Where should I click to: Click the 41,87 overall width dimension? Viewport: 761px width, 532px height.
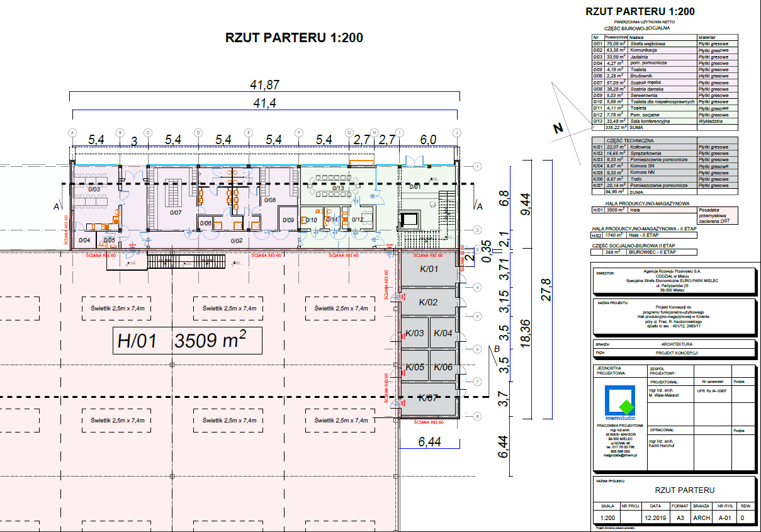tap(264, 85)
